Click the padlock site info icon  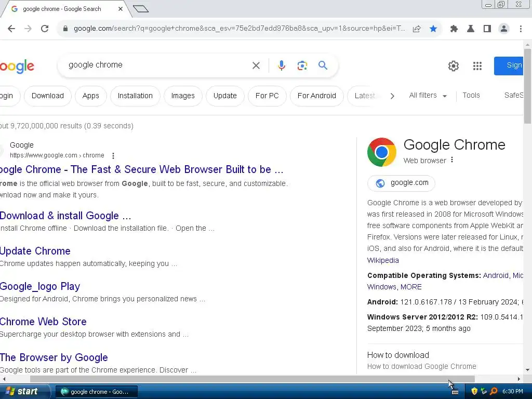pyautogui.click(x=65, y=29)
